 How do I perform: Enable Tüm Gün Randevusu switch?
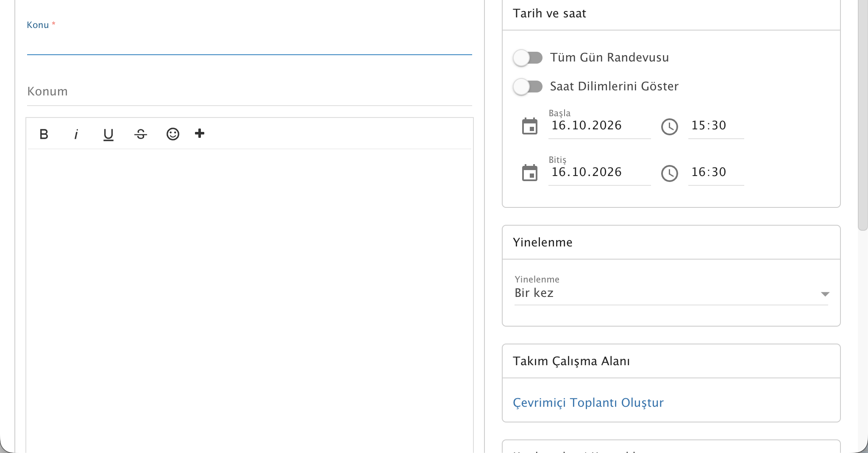(528, 58)
